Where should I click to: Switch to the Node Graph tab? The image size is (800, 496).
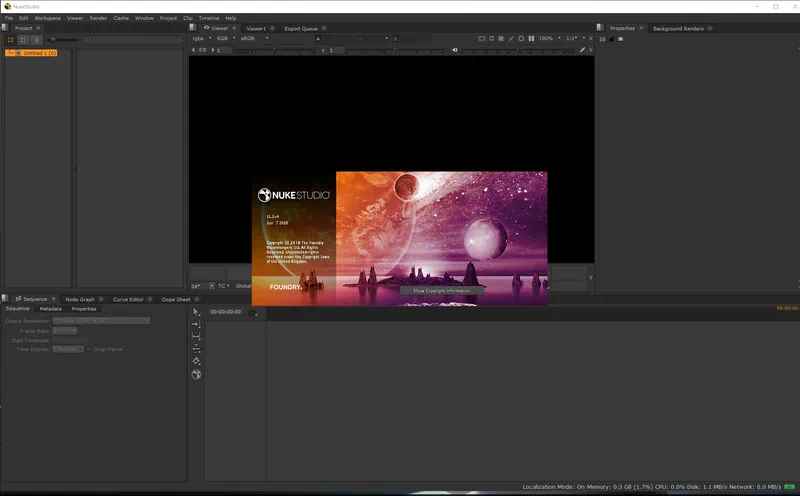point(80,299)
